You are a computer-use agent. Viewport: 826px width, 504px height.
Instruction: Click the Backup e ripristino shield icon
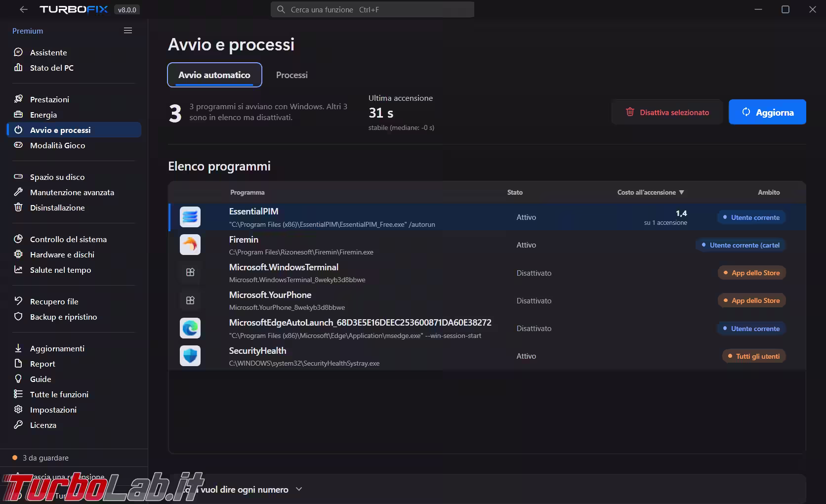coord(18,317)
